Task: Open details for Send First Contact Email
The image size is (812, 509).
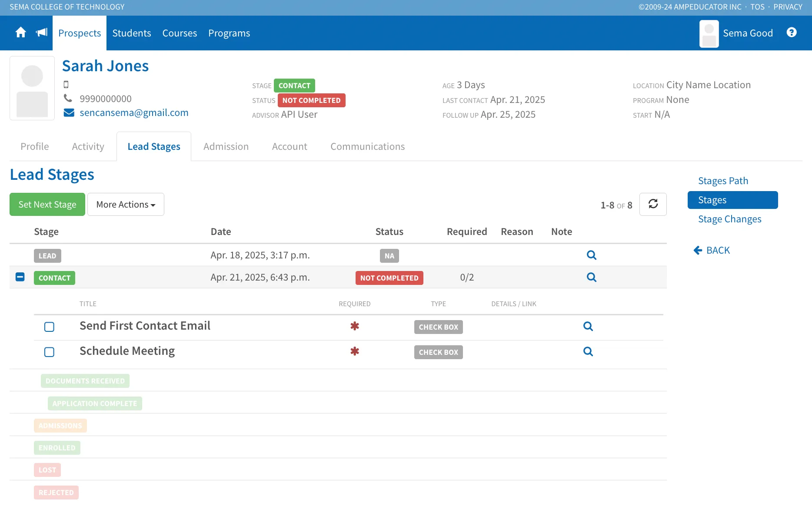Action: tap(588, 326)
